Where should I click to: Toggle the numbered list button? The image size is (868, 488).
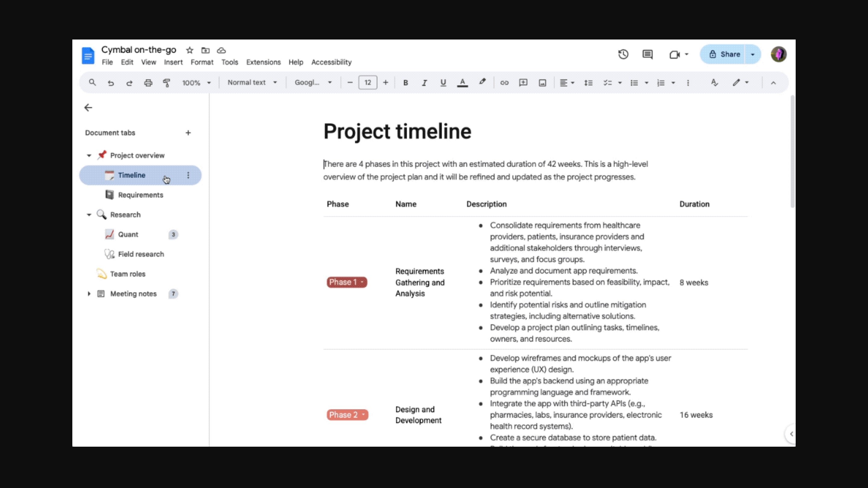click(x=661, y=83)
